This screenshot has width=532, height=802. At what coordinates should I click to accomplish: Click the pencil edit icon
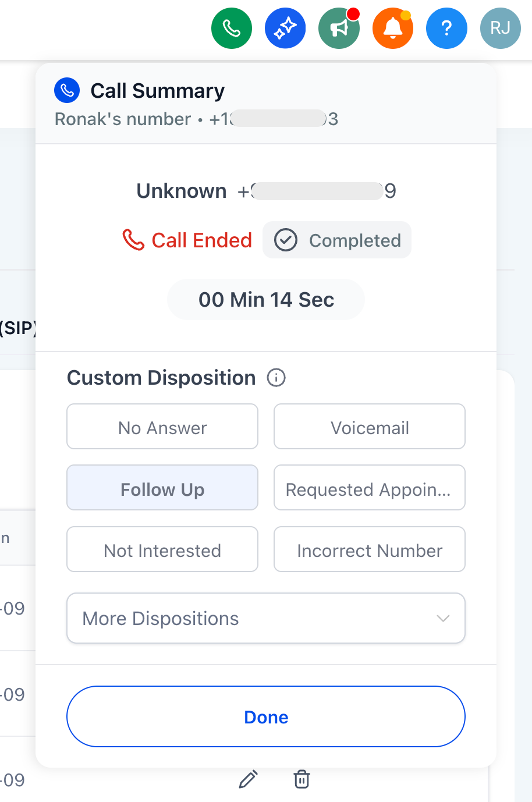pyautogui.click(x=249, y=779)
